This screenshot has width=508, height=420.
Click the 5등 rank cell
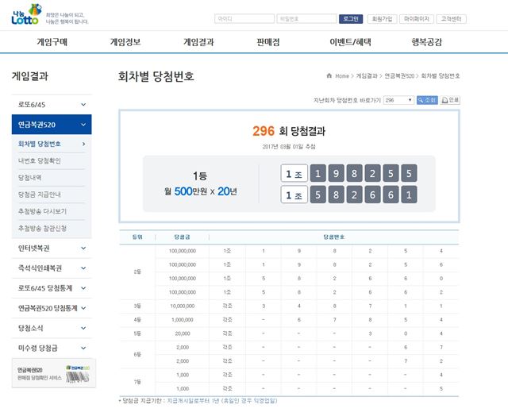coord(137,333)
